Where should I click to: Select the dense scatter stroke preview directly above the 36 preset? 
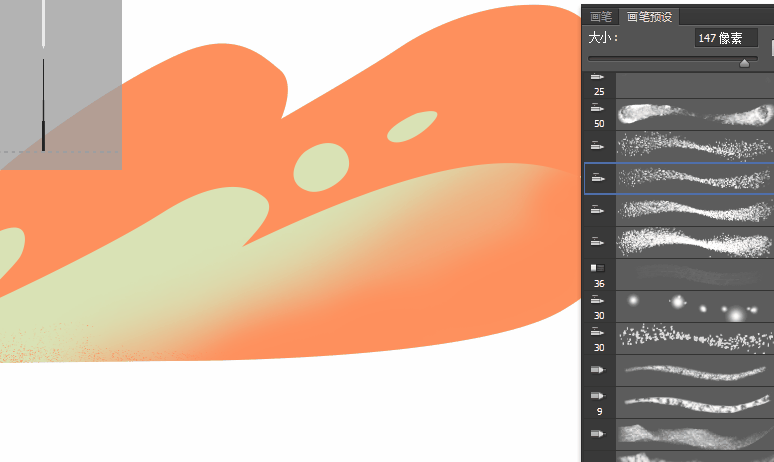pos(693,242)
